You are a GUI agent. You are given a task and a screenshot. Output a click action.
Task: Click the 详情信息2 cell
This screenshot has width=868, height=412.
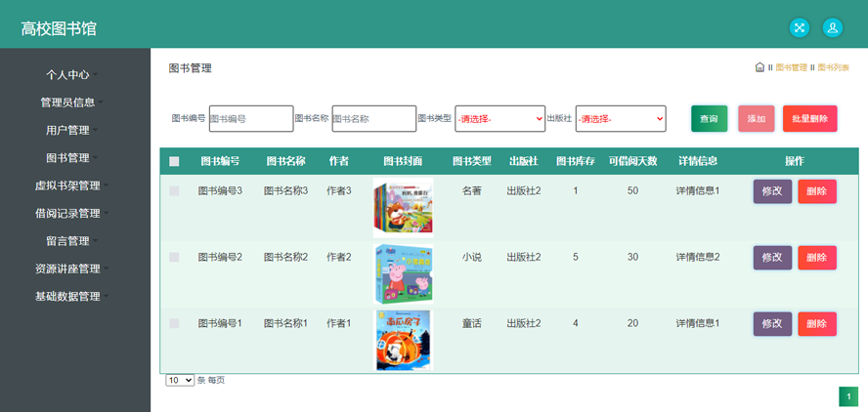click(x=698, y=257)
